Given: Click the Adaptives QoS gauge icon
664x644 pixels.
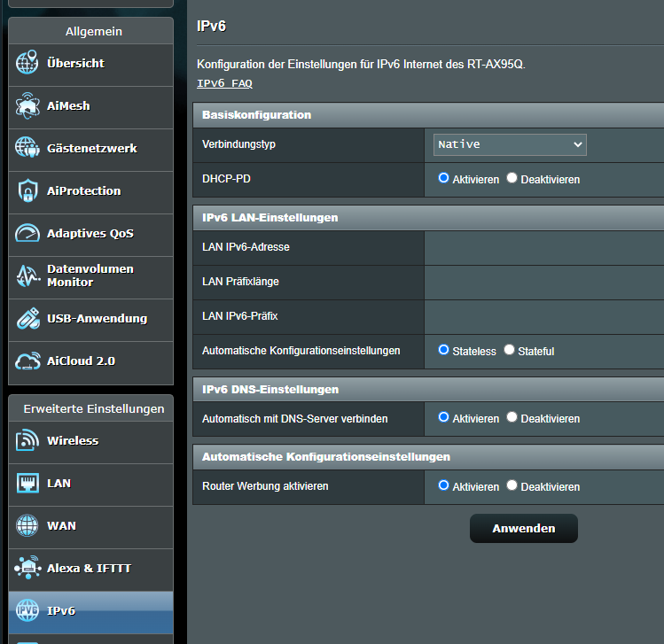Looking at the screenshot, I should pos(27,233).
